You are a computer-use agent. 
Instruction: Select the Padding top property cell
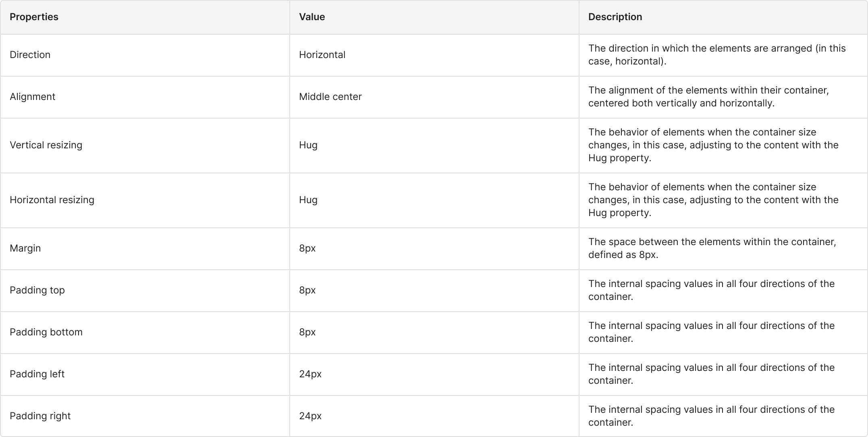coord(37,290)
